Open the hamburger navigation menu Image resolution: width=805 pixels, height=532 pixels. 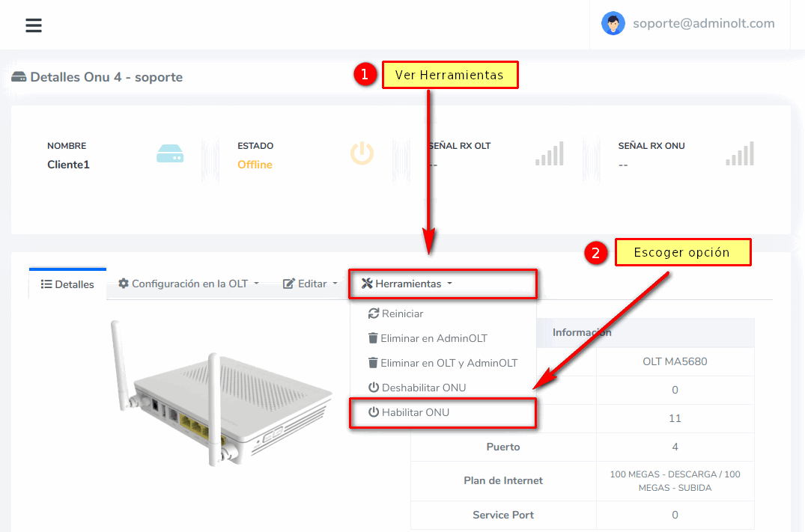tap(34, 25)
